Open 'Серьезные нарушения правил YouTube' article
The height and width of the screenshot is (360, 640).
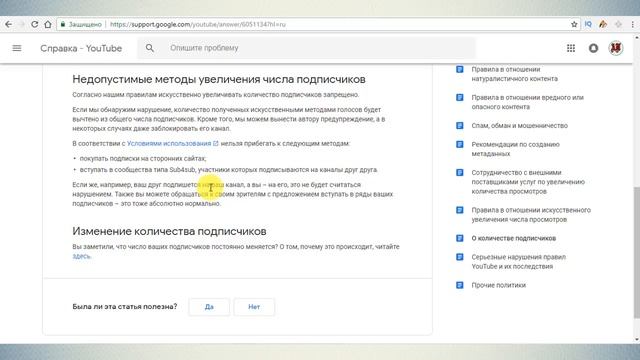tap(518, 262)
